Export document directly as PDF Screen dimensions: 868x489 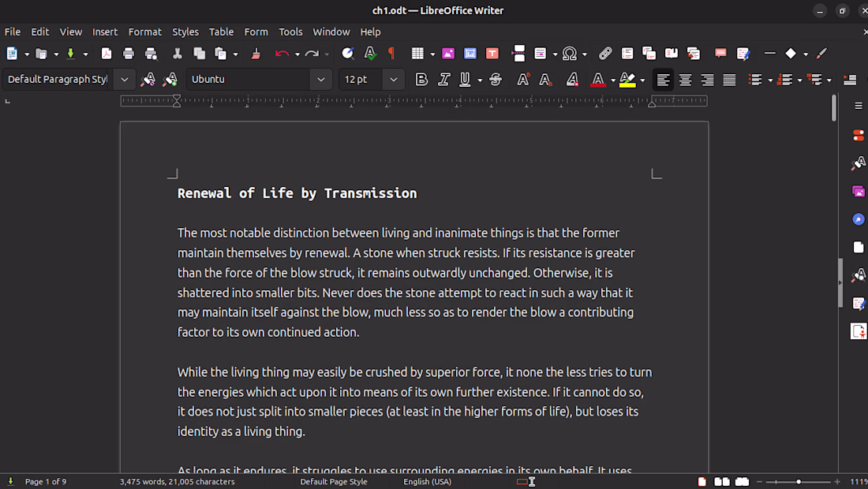[107, 54]
